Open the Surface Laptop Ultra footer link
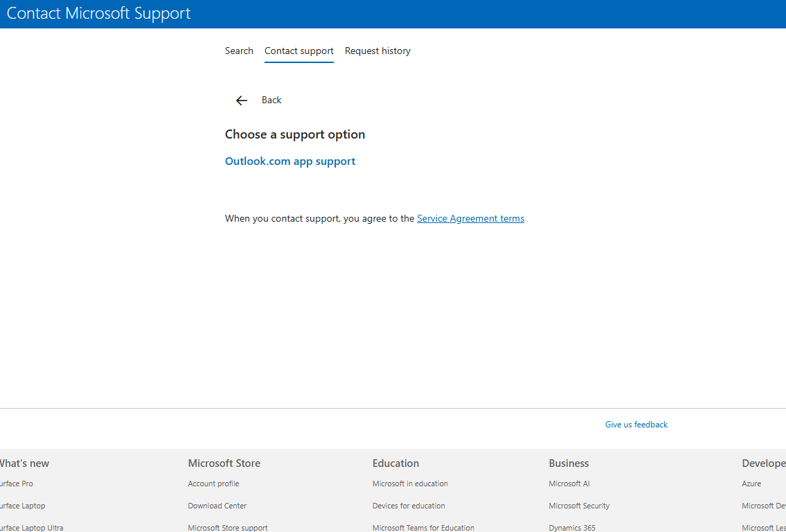This screenshot has height=532, width=786. click(x=32, y=528)
